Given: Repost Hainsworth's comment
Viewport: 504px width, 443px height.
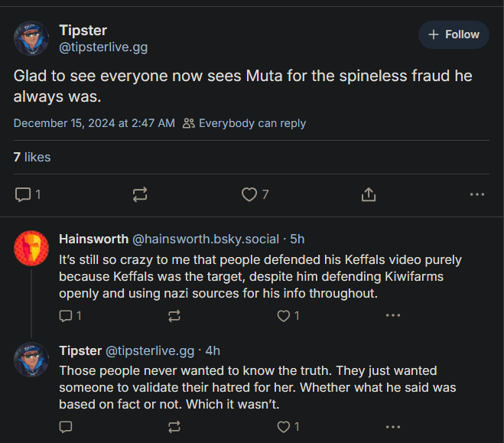Looking at the screenshot, I should (x=174, y=315).
